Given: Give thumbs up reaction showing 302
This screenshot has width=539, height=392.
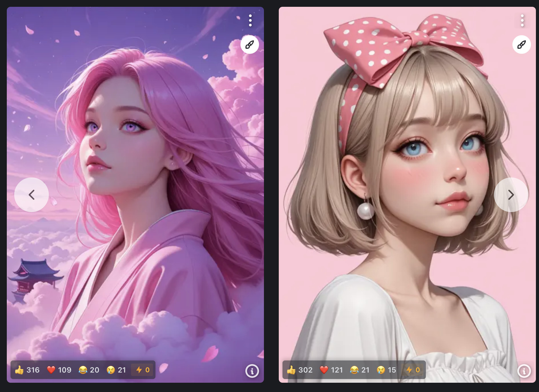Looking at the screenshot, I should [299, 370].
